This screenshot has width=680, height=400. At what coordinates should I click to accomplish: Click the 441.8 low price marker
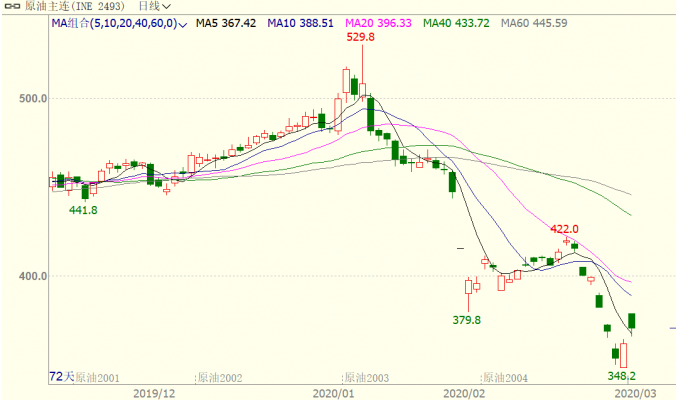[x=83, y=210]
